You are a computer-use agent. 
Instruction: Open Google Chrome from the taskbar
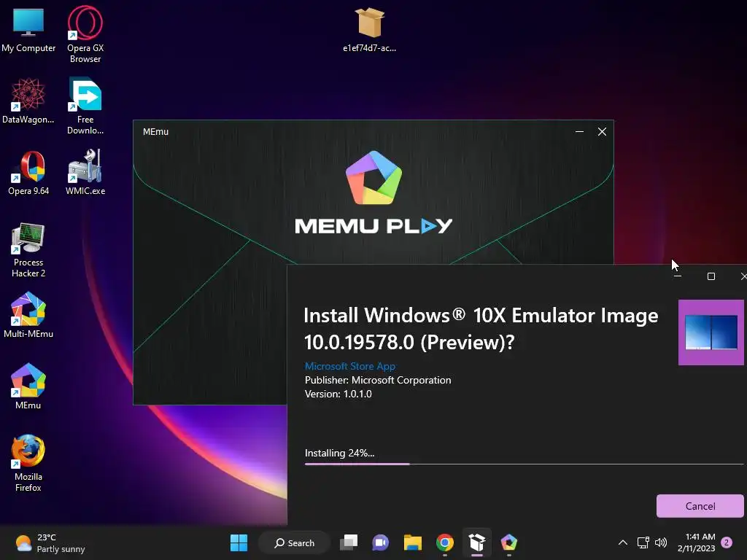(x=444, y=542)
